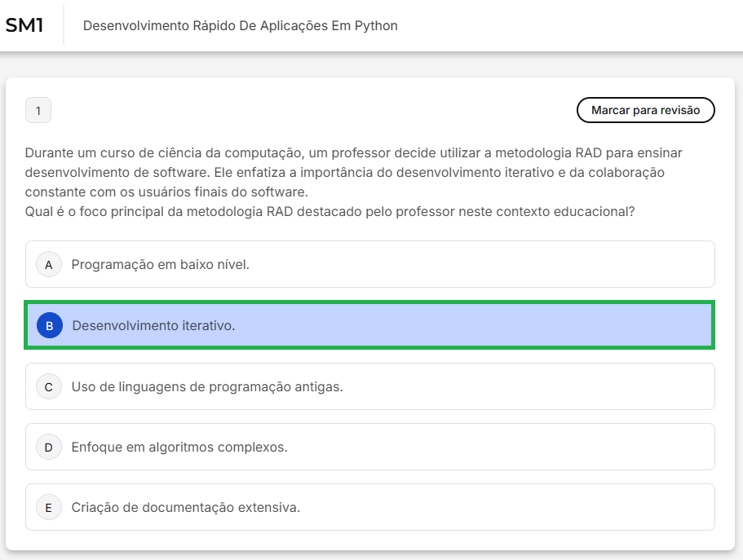Click the SM1 logo in header
Screen dimensions: 743x560
click(x=24, y=25)
